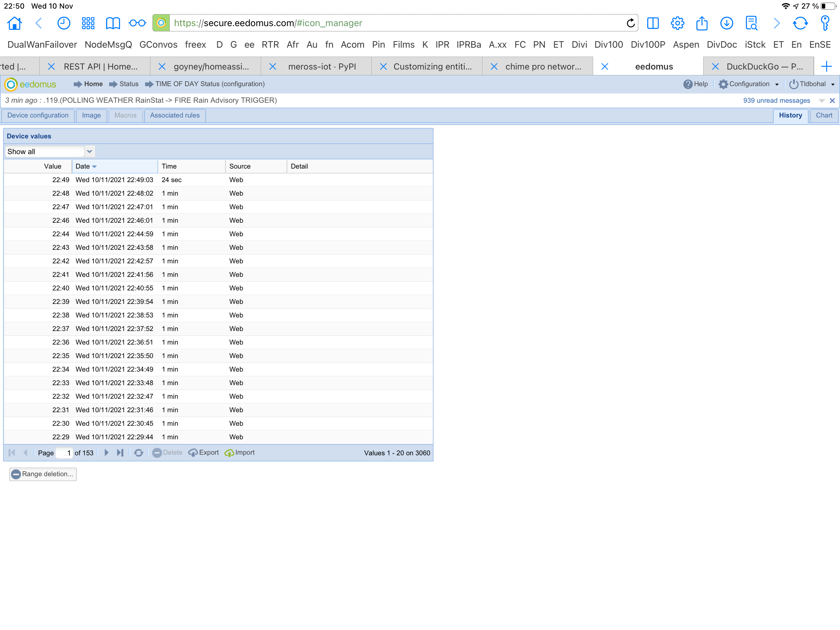Expand the Tldbohal user menu

812,84
